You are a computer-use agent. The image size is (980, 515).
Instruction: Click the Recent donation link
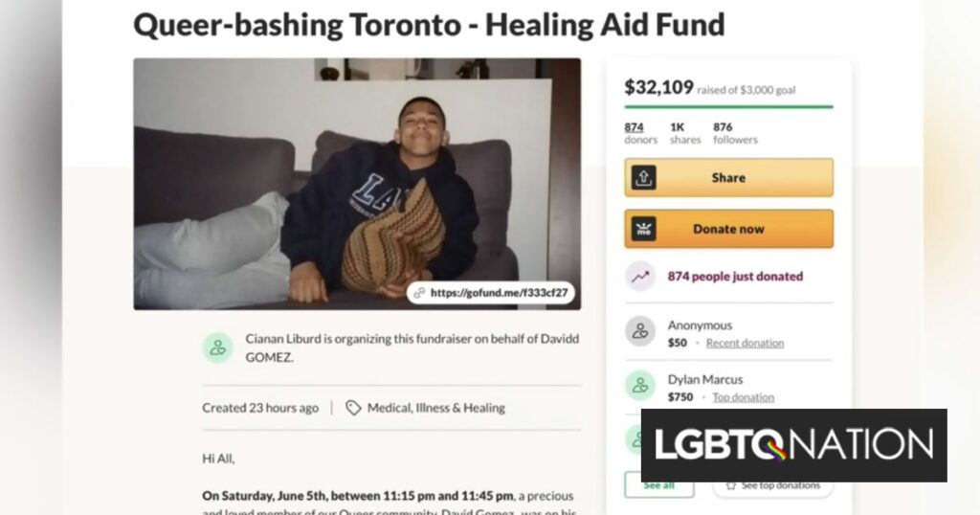745,343
